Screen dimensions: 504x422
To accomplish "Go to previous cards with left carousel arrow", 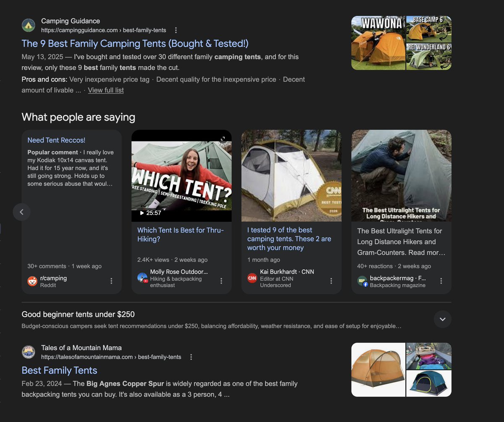I will (22, 212).
